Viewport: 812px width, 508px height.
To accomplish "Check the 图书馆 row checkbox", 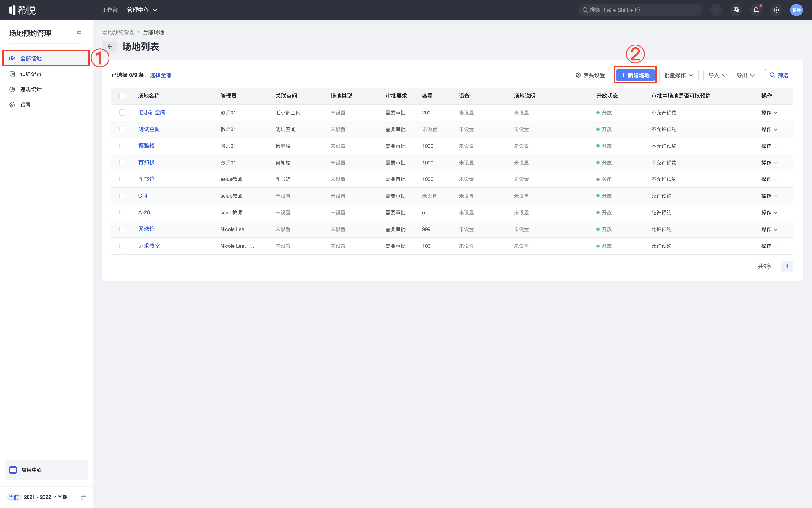I will click(x=123, y=179).
